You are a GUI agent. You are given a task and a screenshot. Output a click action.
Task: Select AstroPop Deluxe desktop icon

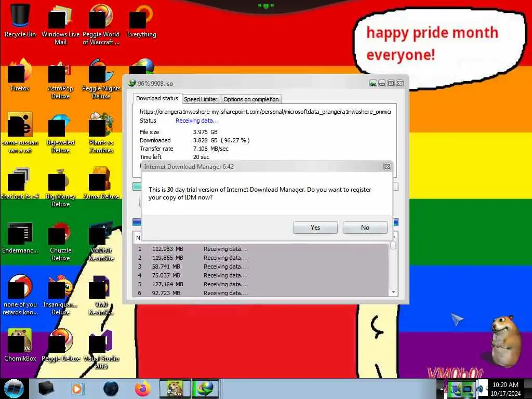pos(60,78)
